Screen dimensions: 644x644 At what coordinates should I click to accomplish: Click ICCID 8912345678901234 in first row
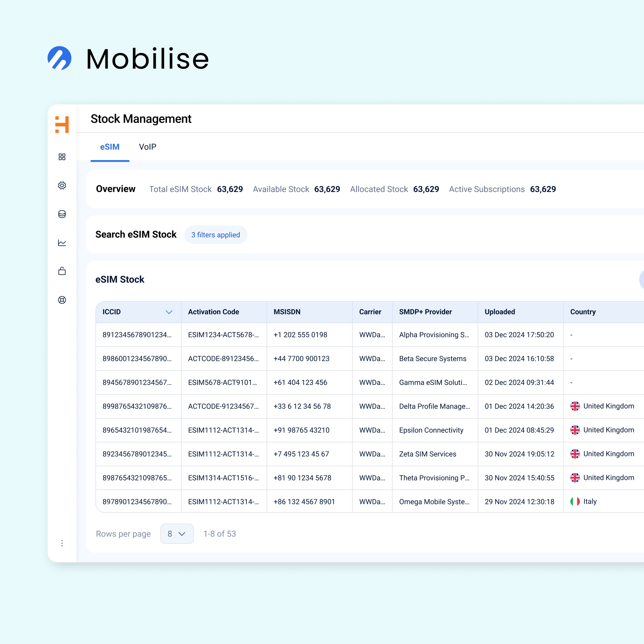pos(137,335)
